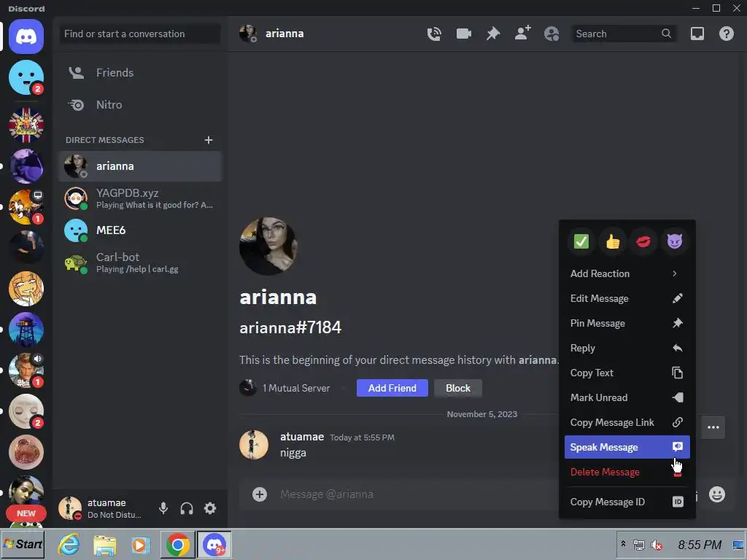Click Find or start a conversation box
The image size is (747, 560).
click(140, 34)
